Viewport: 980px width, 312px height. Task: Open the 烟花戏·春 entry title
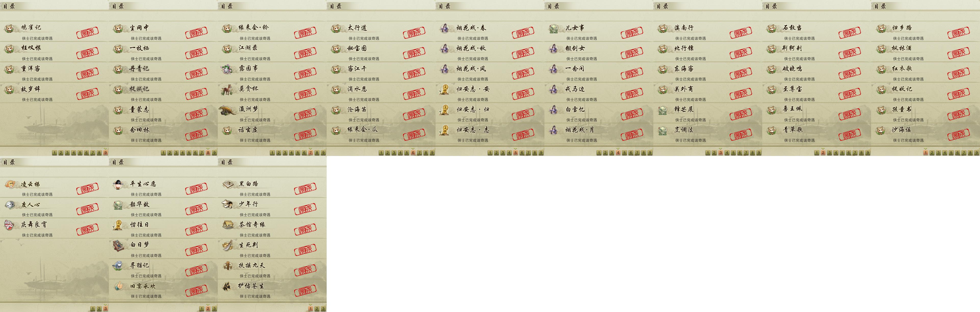pos(471,28)
